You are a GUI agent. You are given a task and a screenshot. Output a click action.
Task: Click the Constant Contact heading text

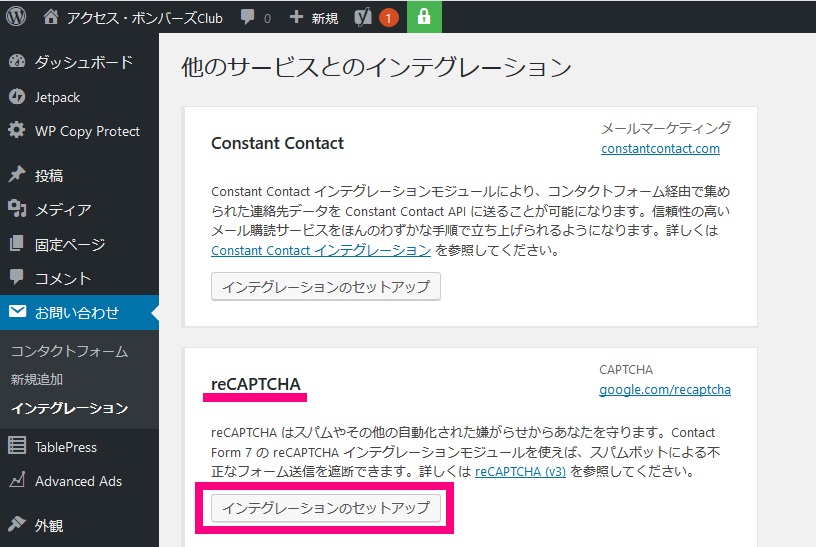(277, 143)
